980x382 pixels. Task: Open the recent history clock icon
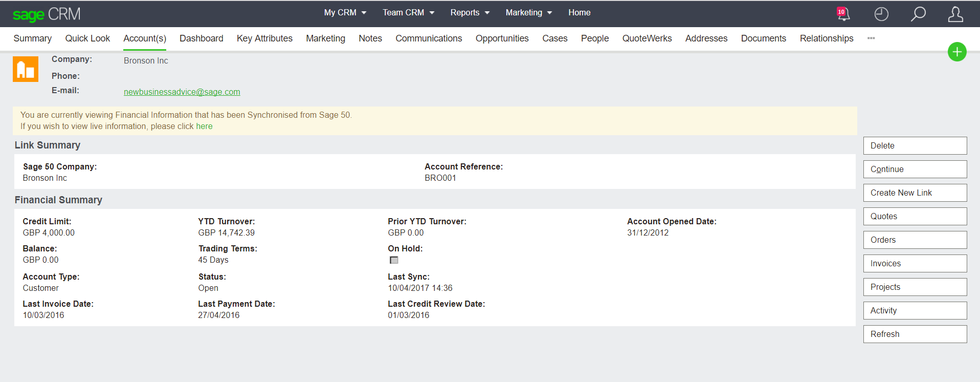(881, 14)
